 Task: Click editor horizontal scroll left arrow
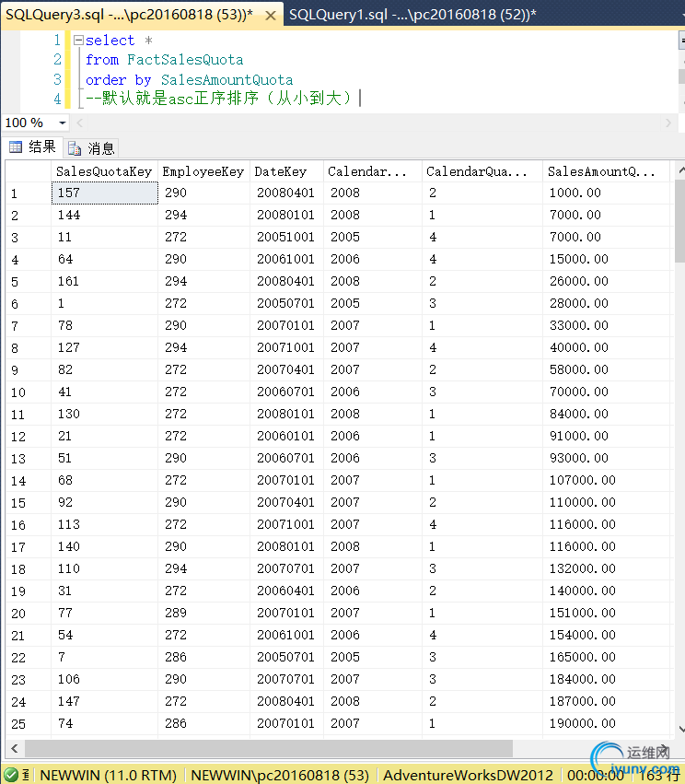[x=80, y=123]
